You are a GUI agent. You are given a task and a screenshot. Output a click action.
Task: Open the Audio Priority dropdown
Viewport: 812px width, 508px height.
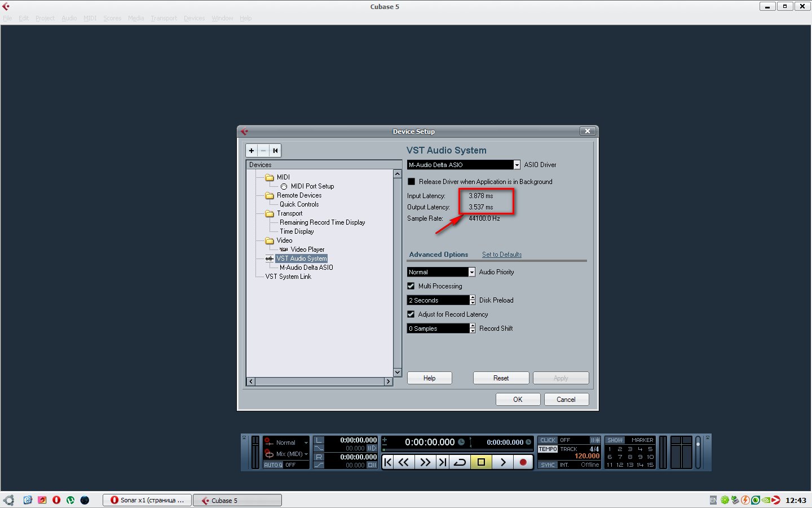[472, 272]
